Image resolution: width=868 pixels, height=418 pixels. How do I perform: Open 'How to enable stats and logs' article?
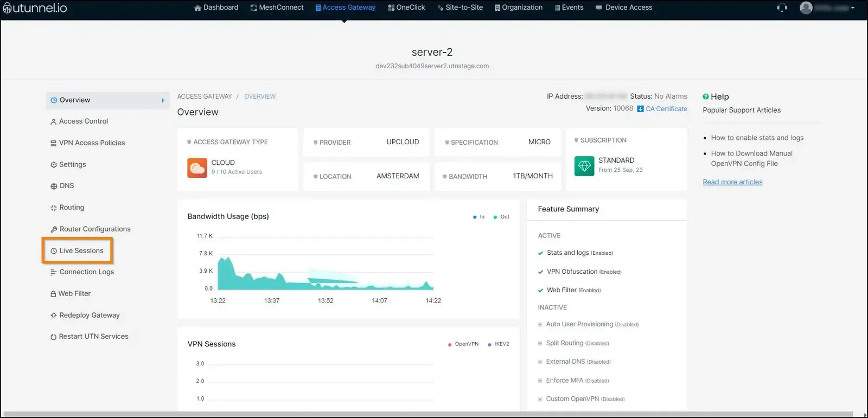pos(757,138)
